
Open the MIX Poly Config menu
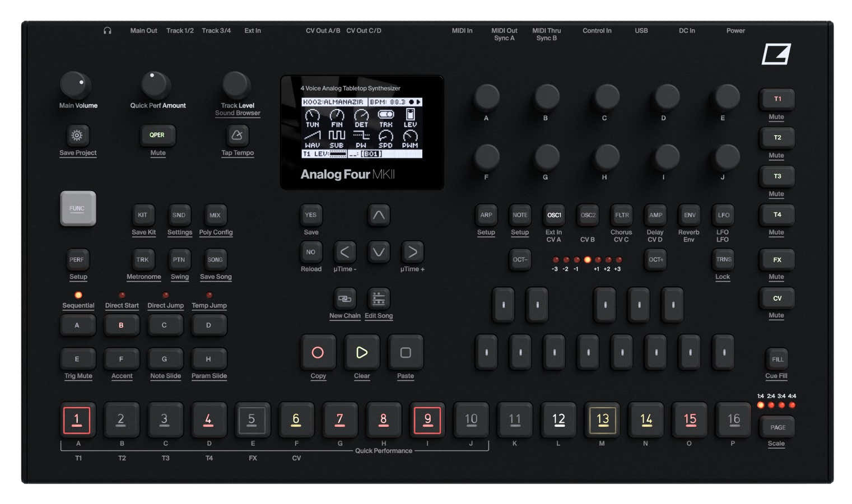point(215,215)
